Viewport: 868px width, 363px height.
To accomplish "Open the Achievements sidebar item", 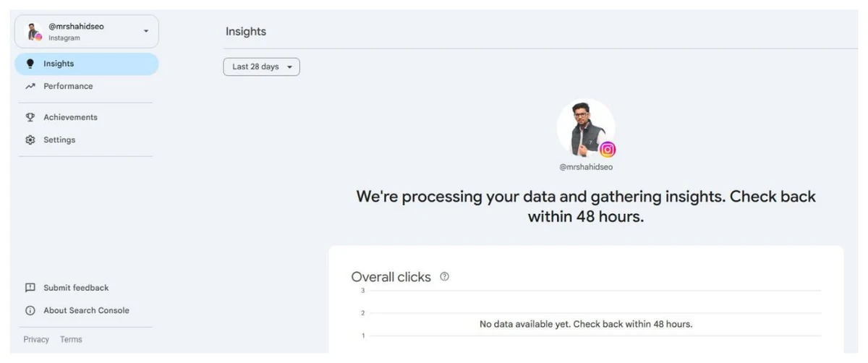I will tap(86, 117).
